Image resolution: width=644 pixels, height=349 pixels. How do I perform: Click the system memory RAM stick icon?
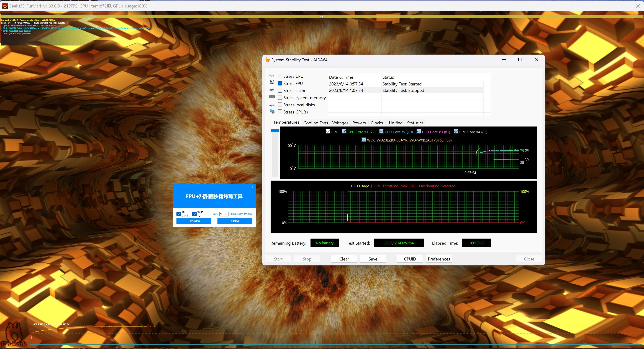coord(272,97)
